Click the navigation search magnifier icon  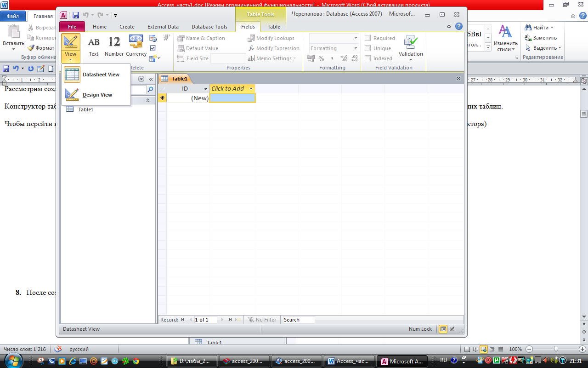pyautogui.click(x=150, y=90)
